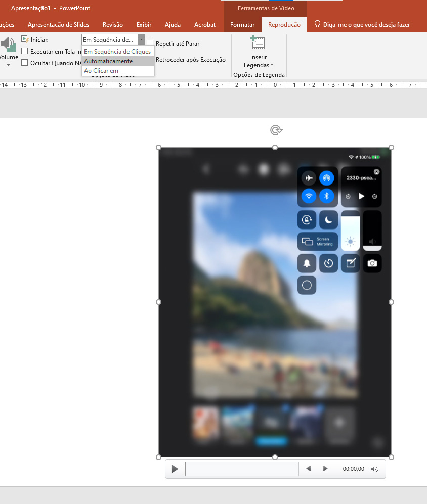Click the Iniciar lightning icon

(x=25, y=39)
